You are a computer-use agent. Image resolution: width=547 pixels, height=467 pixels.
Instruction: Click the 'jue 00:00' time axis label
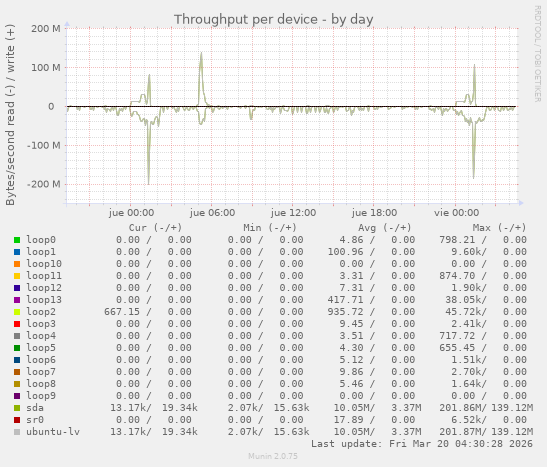pos(131,213)
